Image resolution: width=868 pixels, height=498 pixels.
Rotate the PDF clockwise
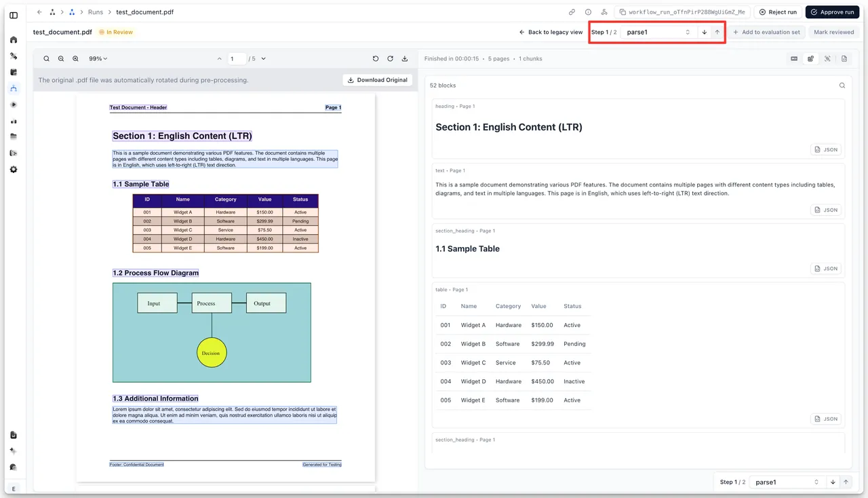point(390,59)
